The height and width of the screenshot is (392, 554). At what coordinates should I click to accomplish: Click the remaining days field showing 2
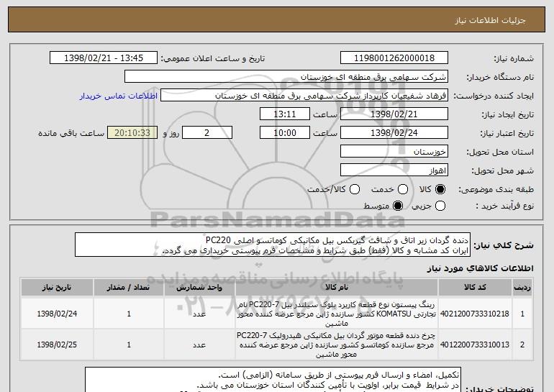point(207,133)
